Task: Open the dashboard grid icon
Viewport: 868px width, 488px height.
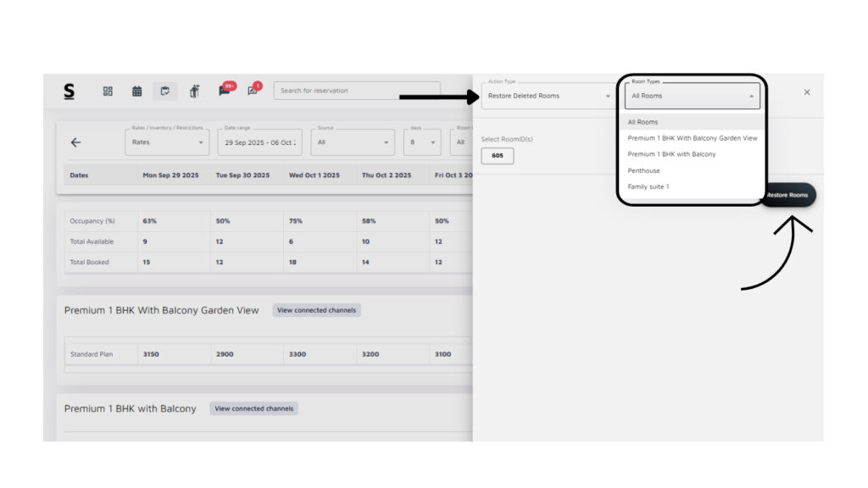Action: coord(108,91)
